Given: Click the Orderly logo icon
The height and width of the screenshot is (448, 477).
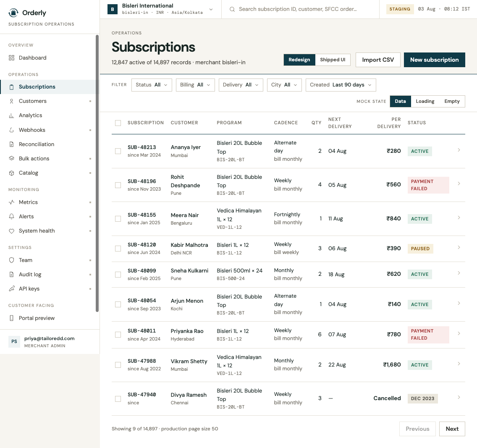Looking at the screenshot, I should pyautogui.click(x=13, y=13).
